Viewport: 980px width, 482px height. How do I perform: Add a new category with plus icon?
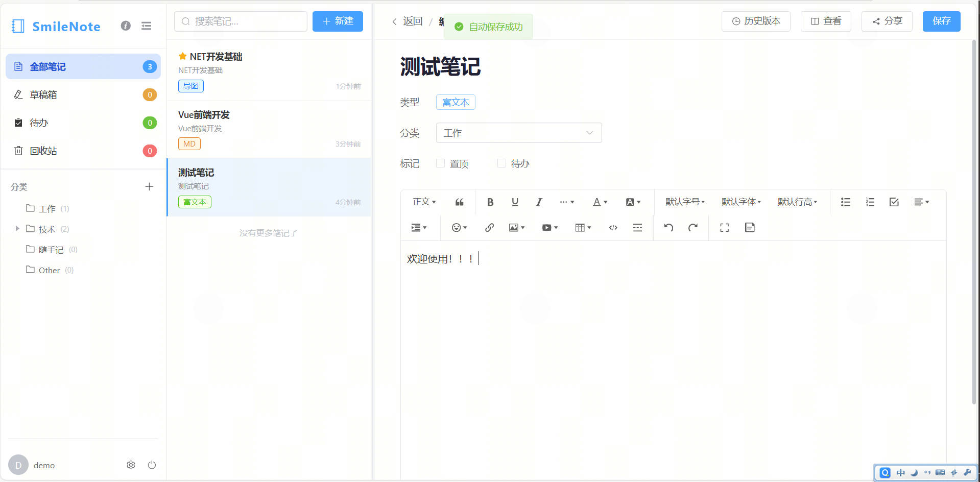pyautogui.click(x=149, y=187)
